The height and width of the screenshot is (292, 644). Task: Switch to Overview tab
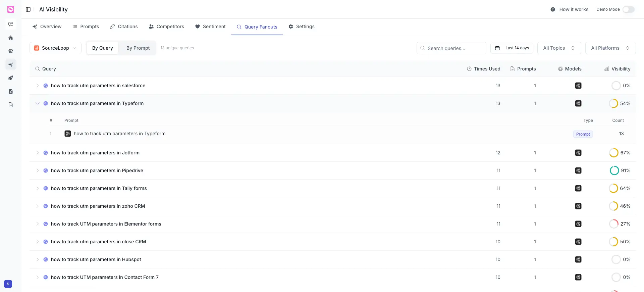pos(47,27)
